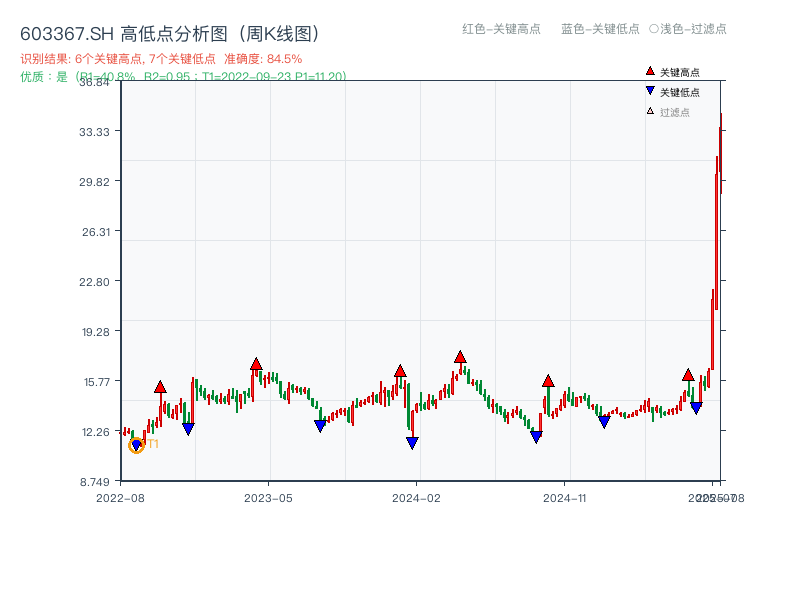Click the blue 关键低点 legend triangle icon
The width and height of the screenshot is (800, 600).
point(650,91)
